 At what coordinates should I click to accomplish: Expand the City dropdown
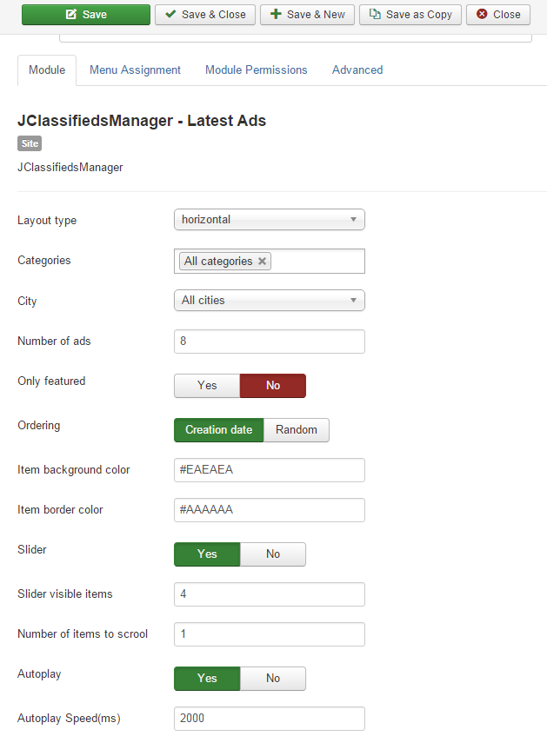coord(270,301)
